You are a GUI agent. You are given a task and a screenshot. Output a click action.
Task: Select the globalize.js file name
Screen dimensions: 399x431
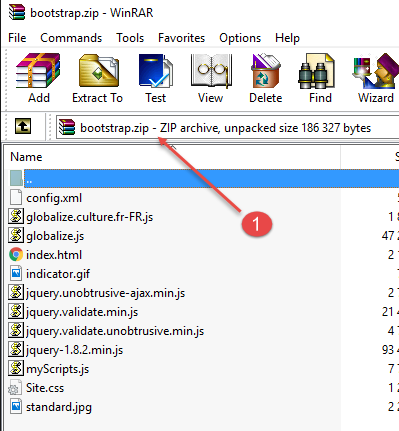click(x=55, y=236)
